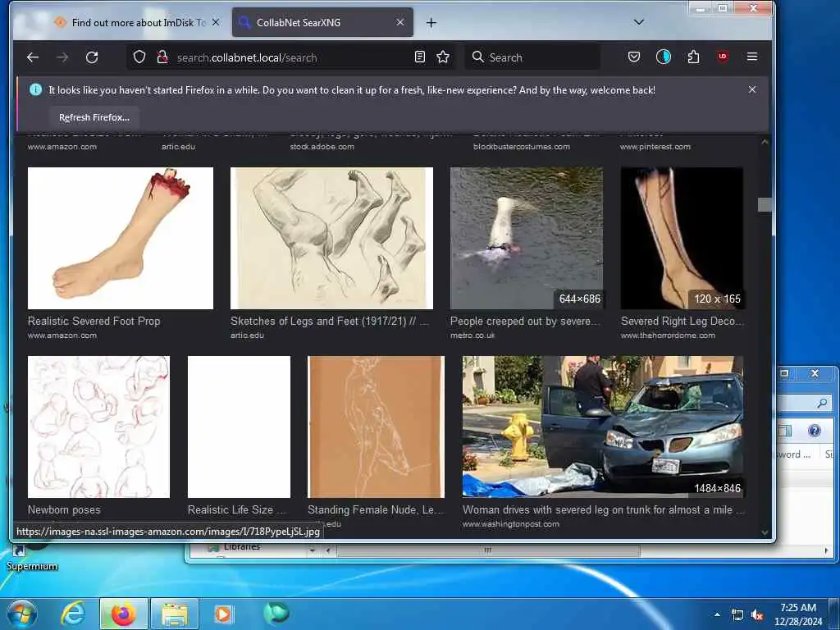Click the Realistic Severed Foot Prop title
Screen dimensions: 840x630
click(94, 321)
